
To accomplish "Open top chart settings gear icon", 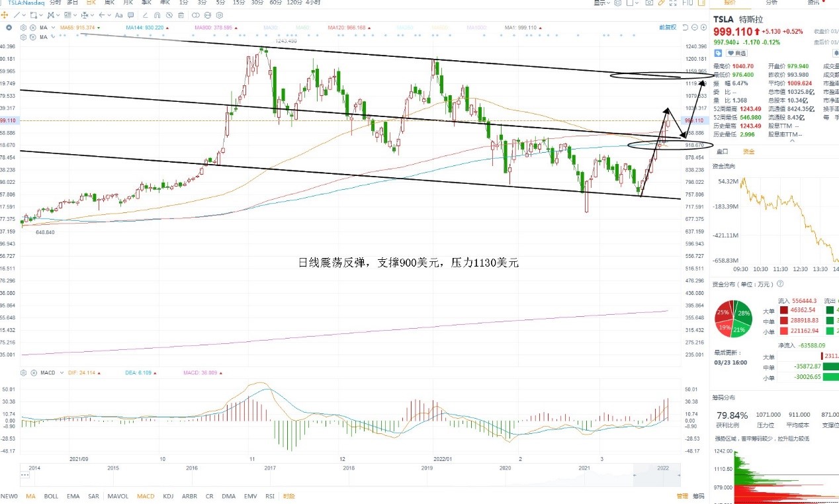I will click(x=618, y=3).
